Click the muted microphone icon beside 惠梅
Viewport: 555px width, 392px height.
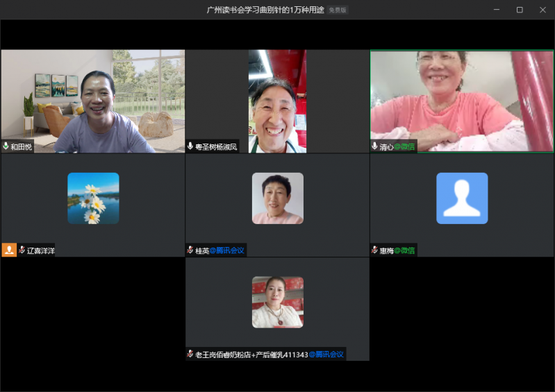[x=375, y=250]
